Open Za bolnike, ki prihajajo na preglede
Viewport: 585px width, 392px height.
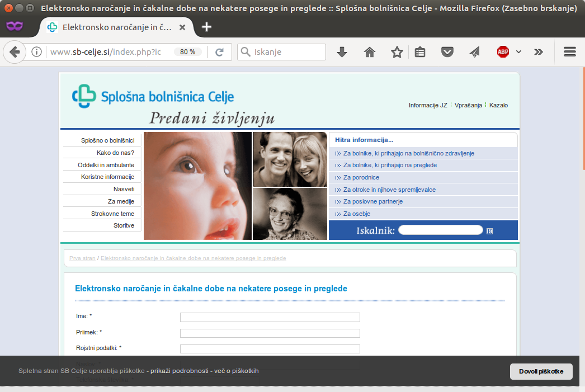(x=390, y=165)
